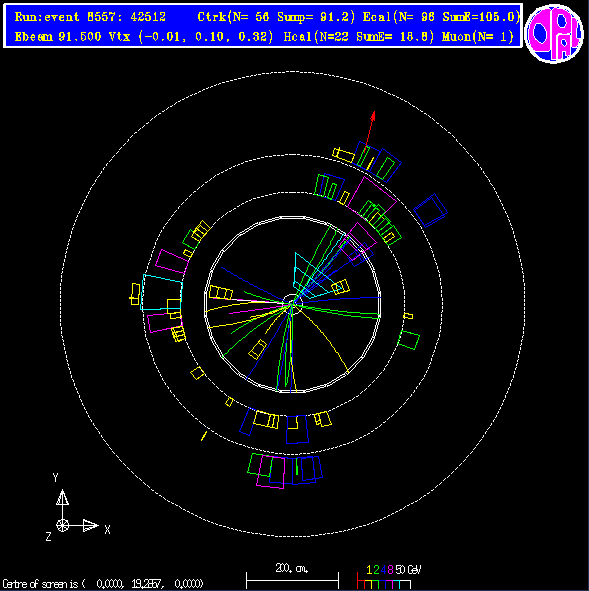Click the Ecal SumE=105.0 readout

coord(441,17)
